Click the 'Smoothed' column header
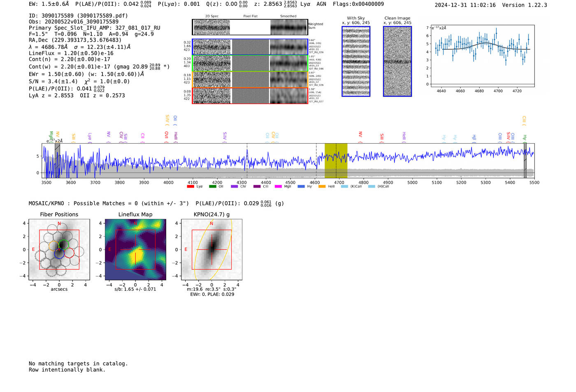The width and height of the screenshot is (576, 392). (x=288, y=16)
